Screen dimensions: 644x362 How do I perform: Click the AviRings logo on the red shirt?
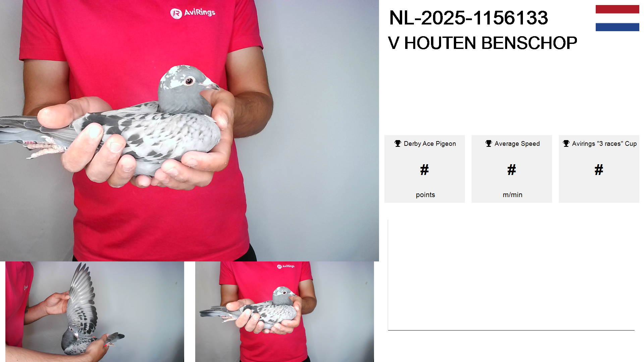tap(193, 13)
